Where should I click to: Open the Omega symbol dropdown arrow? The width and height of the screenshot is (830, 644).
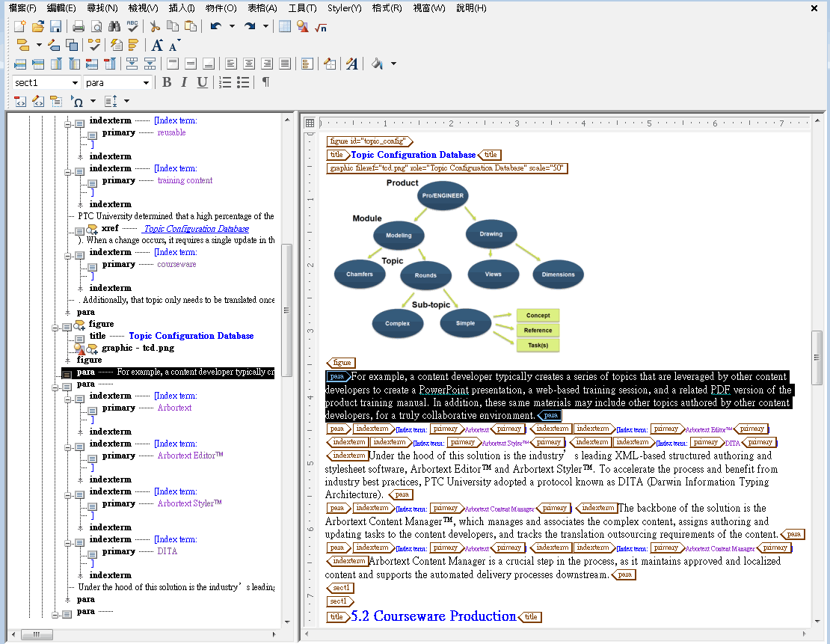point(93,101)
